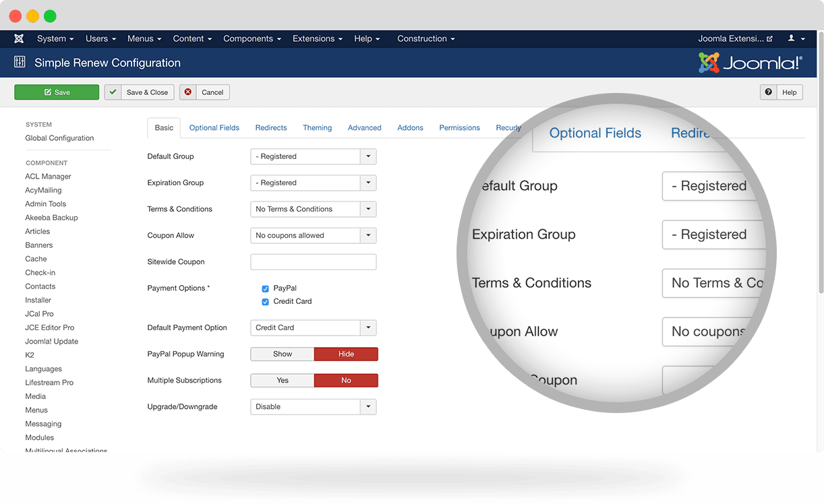The width and height of the screenshot is (824, 504).
Task: Click the red Cancel X icon
Action: pos(188,92)
